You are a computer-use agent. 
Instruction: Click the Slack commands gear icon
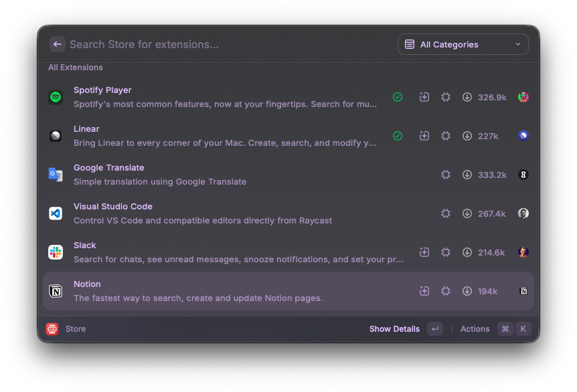pos(446,252)
